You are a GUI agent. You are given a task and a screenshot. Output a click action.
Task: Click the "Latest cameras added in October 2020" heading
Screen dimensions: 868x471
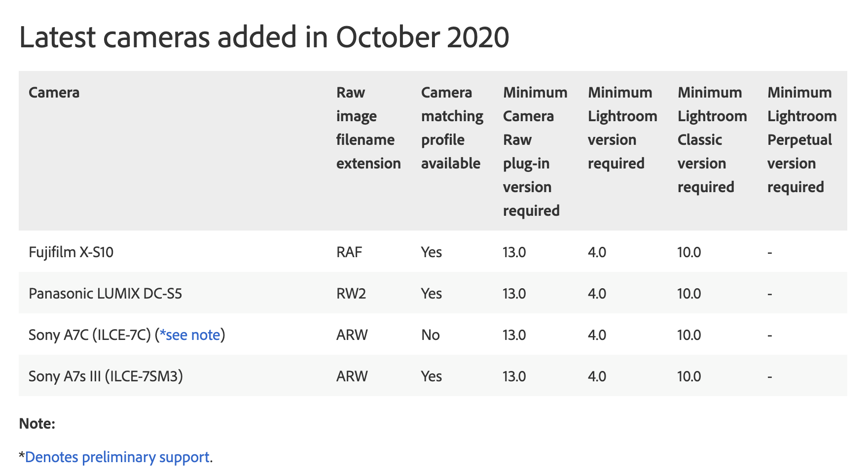tap(264, 37)
